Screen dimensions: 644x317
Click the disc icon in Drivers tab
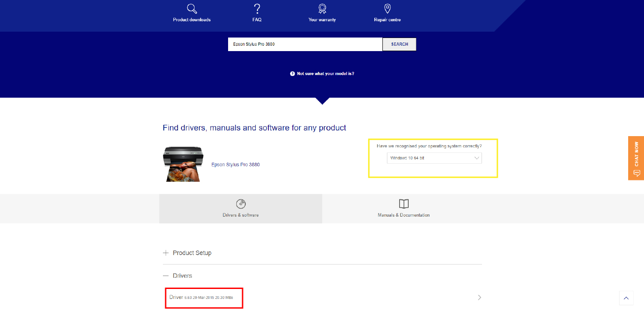point(241,203)
